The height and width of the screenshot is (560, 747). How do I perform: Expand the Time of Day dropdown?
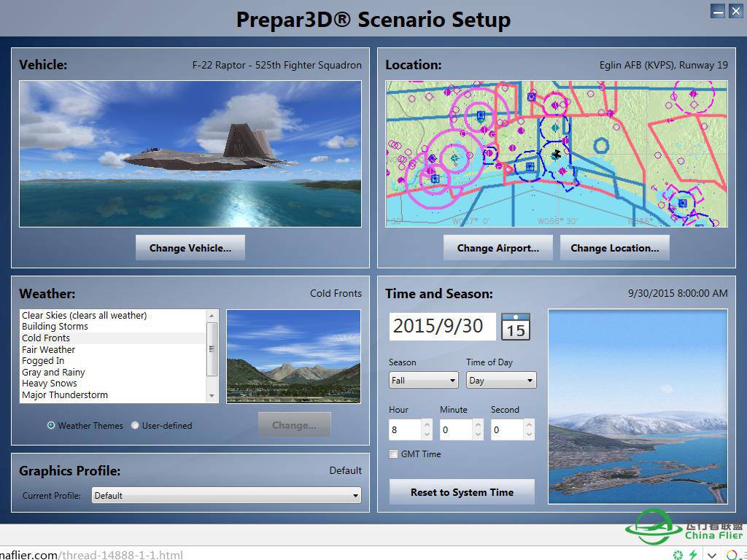pyautogui.click(x=500, y=380)
